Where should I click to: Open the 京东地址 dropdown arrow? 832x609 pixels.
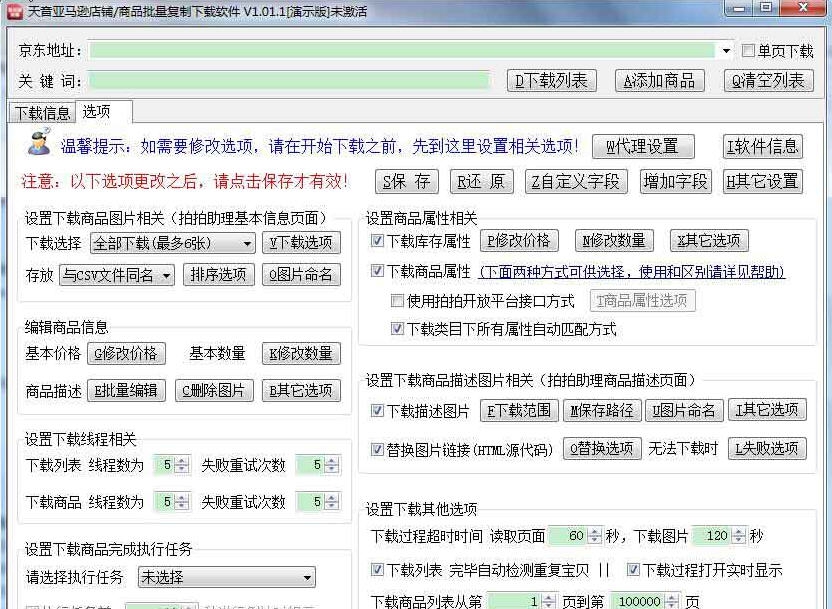tap(725, 51)
